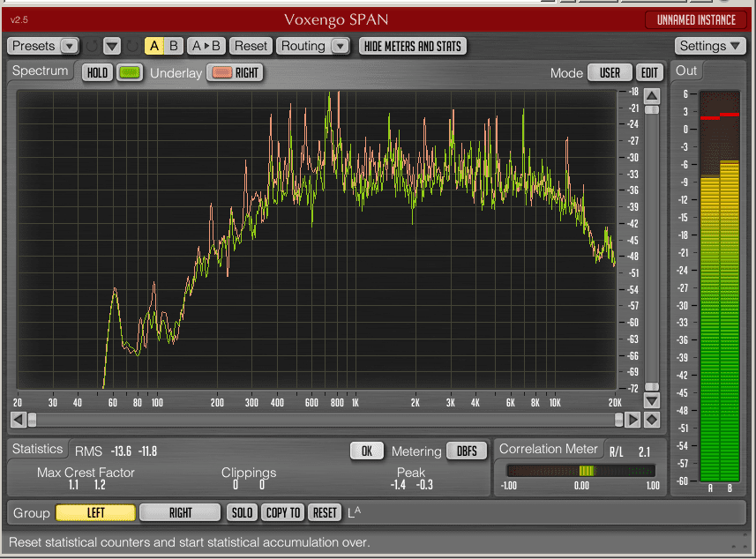Toggle the group SOLO button
Image resolution: width=756 pixels, height=559 pixels.
(242, 513)
